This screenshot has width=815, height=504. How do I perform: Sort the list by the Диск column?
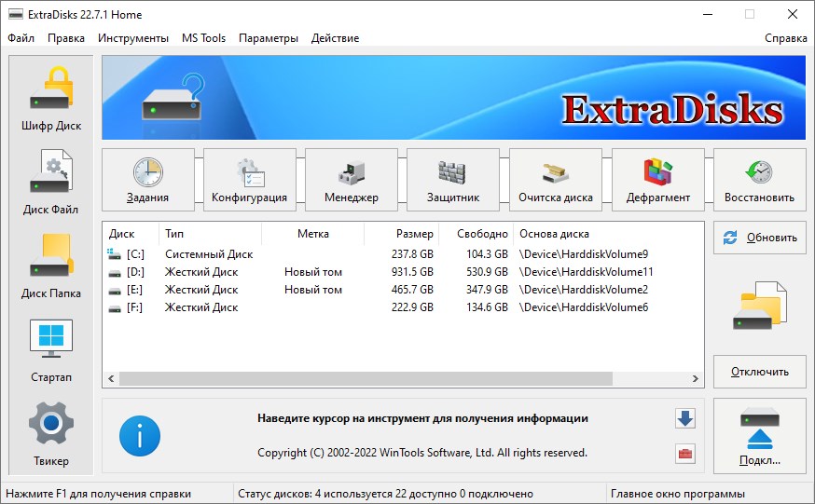[x=130, y=234]
